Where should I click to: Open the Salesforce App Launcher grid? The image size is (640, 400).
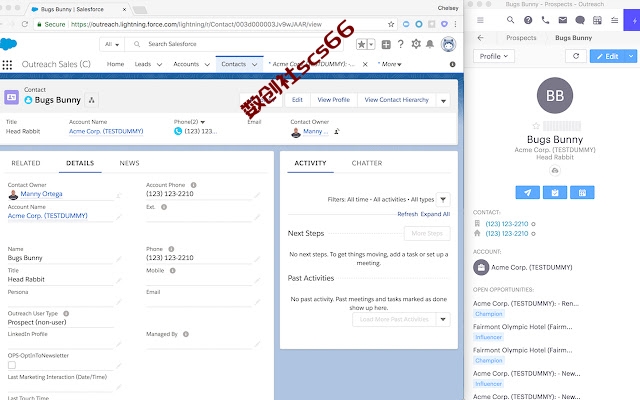pos(7,64)
